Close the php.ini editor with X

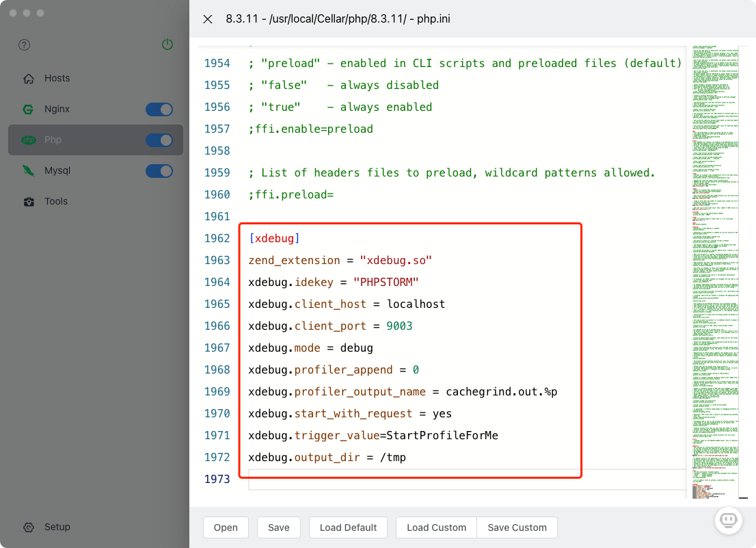tap(208, 19)
